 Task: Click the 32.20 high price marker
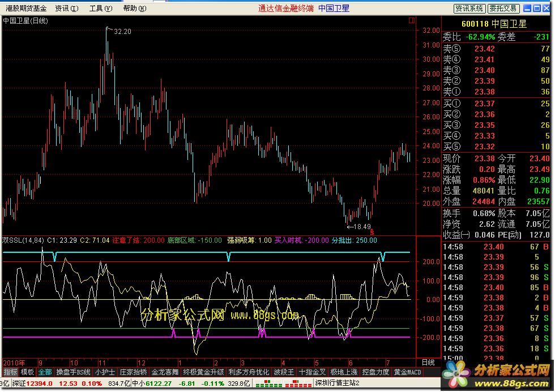point(122,32)
